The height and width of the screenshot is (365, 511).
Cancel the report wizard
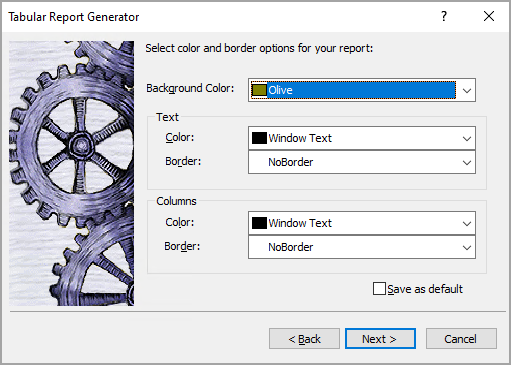pyautogui.click(x=461, y=339)
